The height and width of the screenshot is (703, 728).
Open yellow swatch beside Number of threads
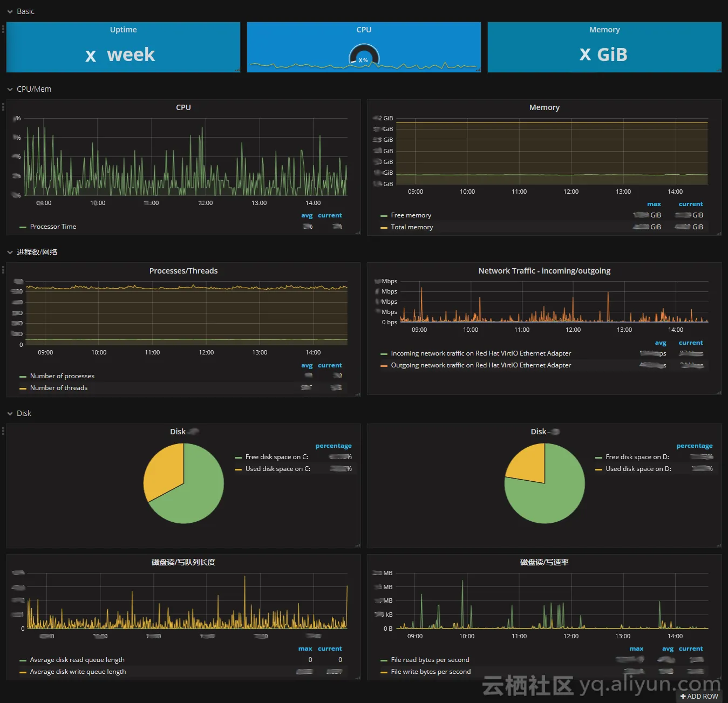coord(23,388)
